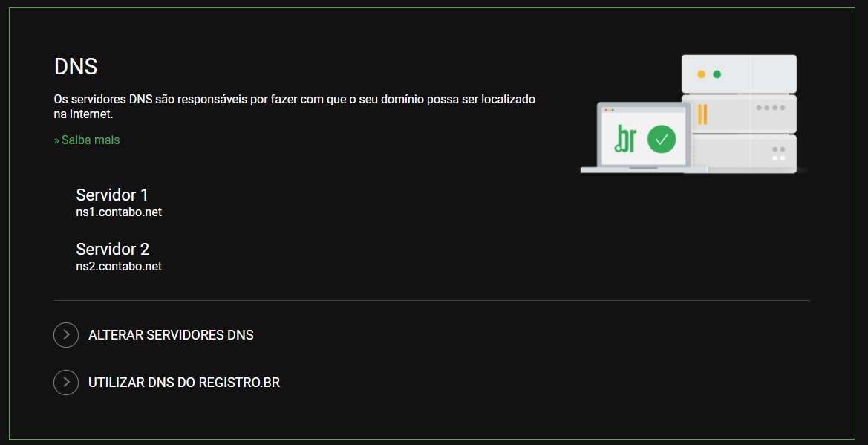868x445 pixels.
Task: Click the Servidor 1 label
Action: pyautogui.click(x=112, y=195)
